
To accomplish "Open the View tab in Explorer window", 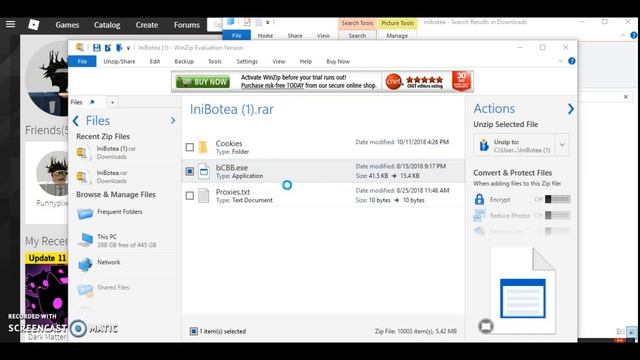I will [x=323, y=36].
